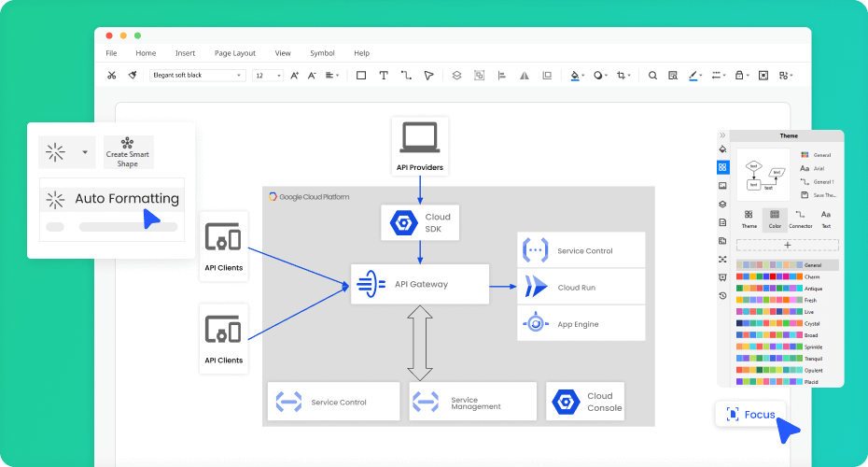
Task: Open the font size 12 dropdown
Action: tap(268, 76)
